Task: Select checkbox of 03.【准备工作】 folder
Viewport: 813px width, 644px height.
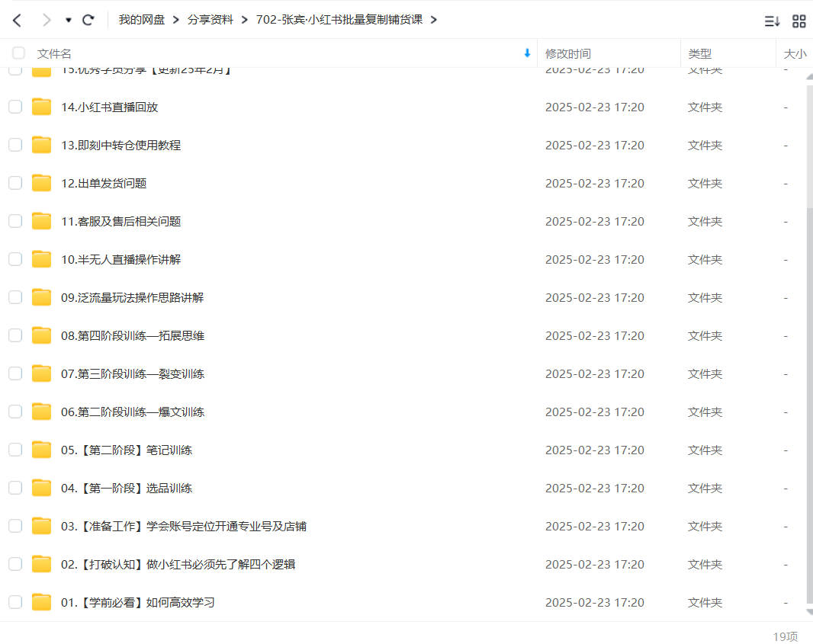Action: pos(15,526)
